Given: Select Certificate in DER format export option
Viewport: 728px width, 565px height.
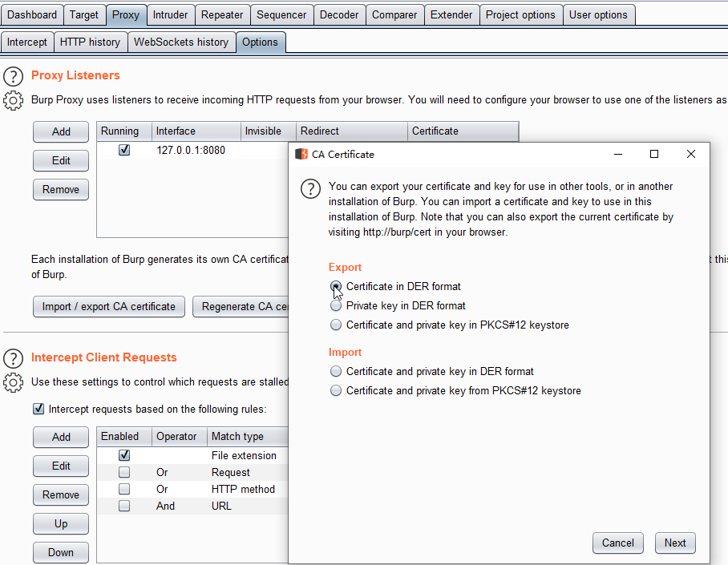Looking at the screenshot, I should (x=336, y=286).
